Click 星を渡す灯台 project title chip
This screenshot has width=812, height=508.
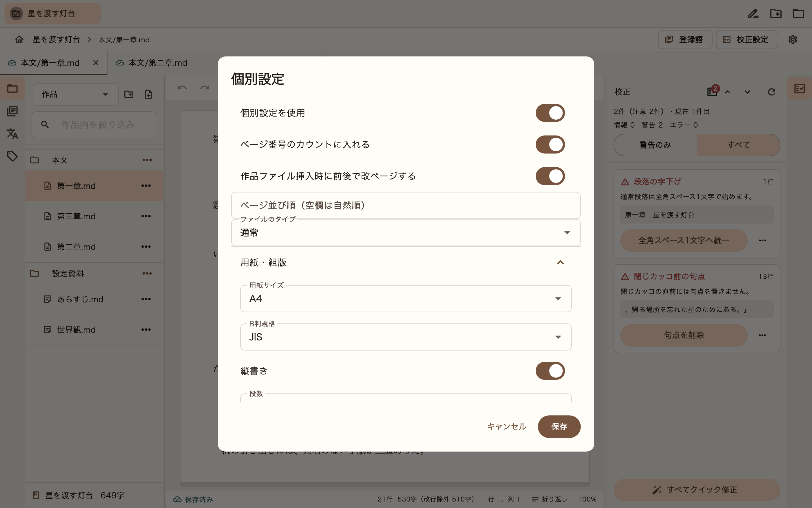click(x=52, y=14)
